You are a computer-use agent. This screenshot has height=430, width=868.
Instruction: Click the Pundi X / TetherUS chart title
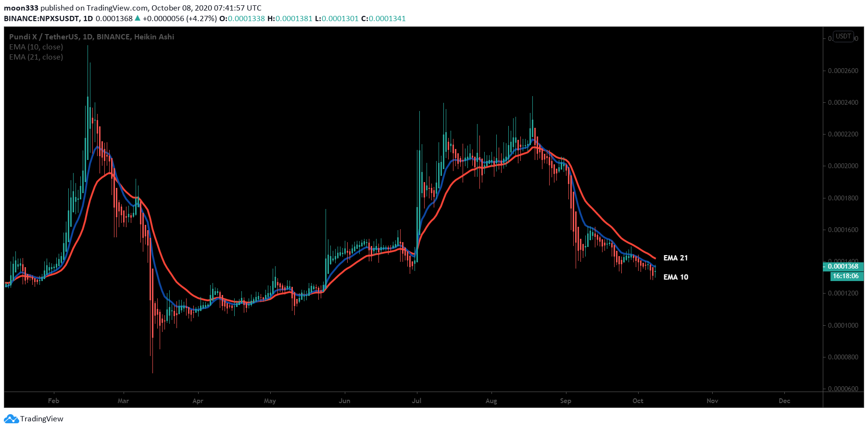(91, 37)
